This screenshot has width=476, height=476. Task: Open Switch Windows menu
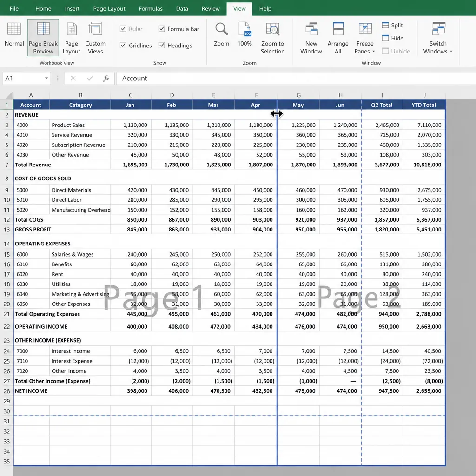point(438,38)
